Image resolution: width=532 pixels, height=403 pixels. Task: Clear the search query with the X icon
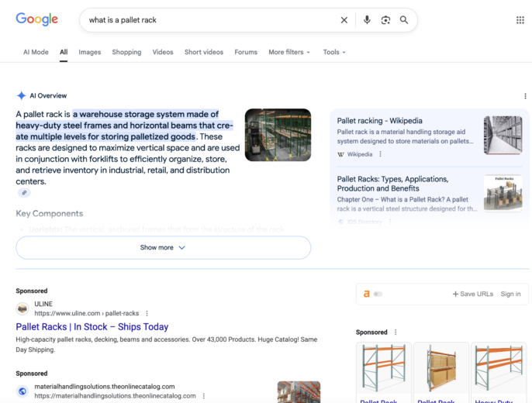click(344, 20)
